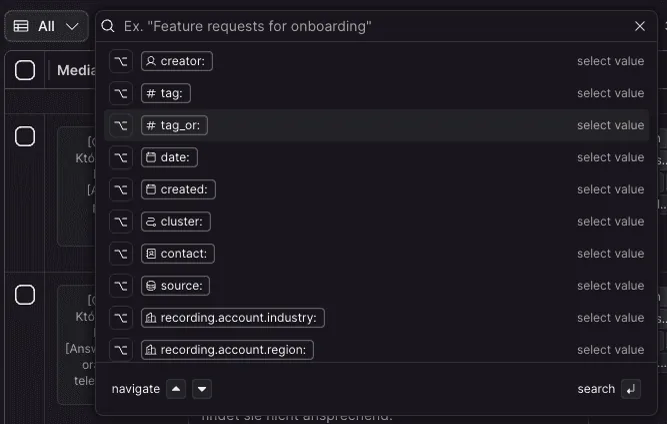Select recording.account.region: filter

pyautogui.click(x=227, y=350)
